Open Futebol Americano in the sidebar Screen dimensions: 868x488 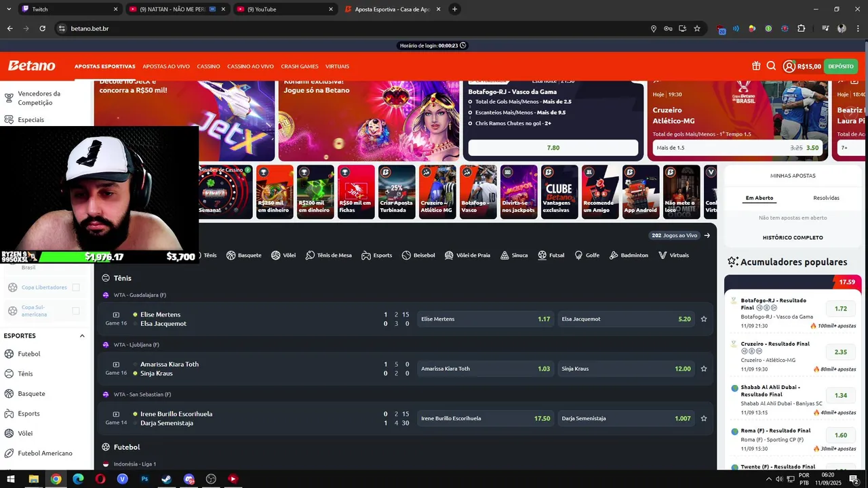(45, 453)
